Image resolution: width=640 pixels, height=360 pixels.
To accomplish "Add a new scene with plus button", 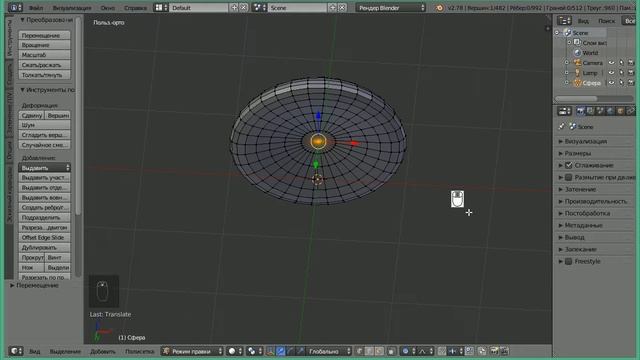I will [333, 8].
